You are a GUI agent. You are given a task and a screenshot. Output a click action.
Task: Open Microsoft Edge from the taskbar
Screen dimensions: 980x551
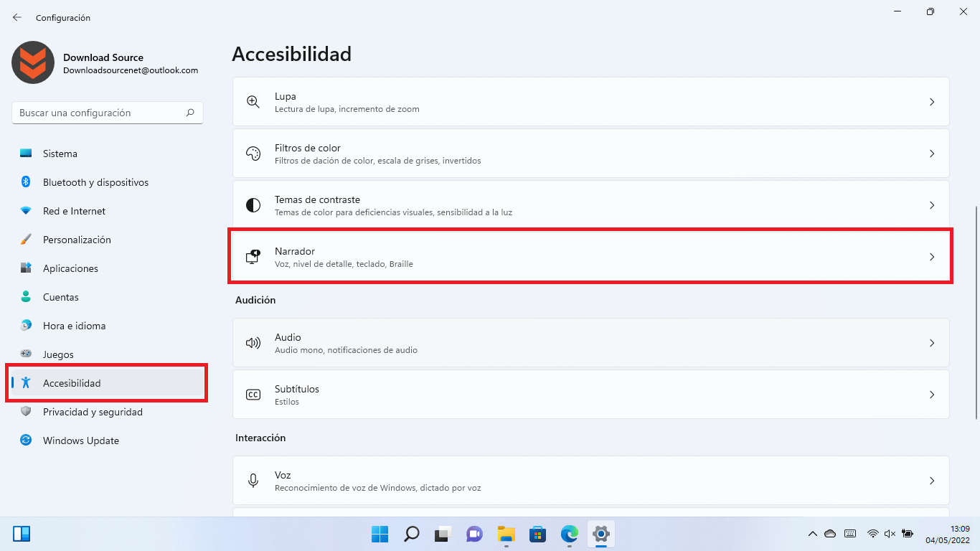[569, 534]
